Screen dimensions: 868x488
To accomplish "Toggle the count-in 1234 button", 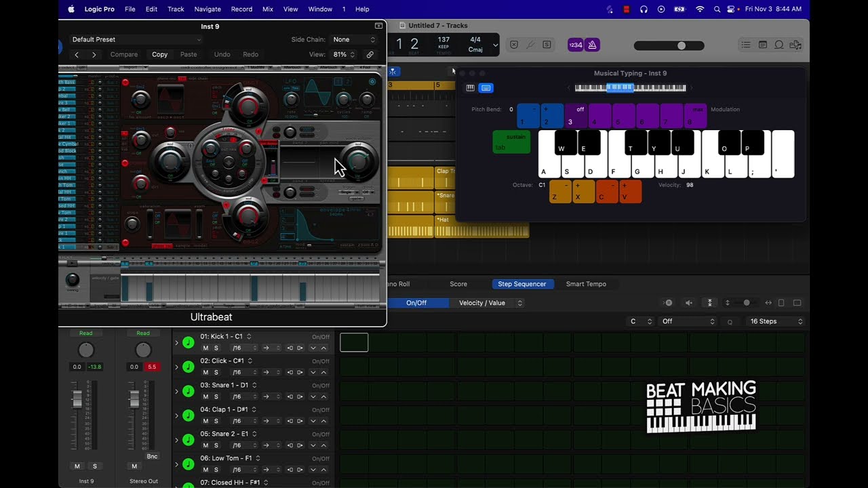I will pos(576,45).
